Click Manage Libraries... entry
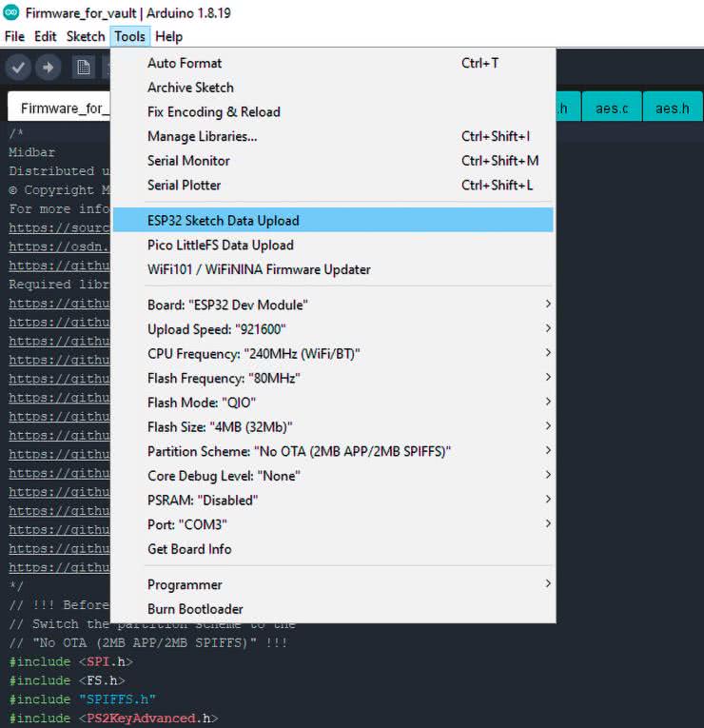This screenshot has width=704, height=728. (202, 136)
